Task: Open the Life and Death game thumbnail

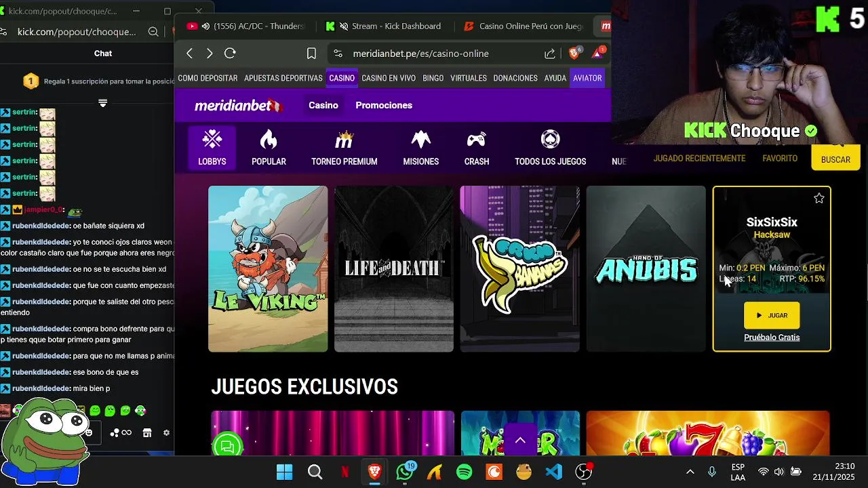Action: pos(394,269)
